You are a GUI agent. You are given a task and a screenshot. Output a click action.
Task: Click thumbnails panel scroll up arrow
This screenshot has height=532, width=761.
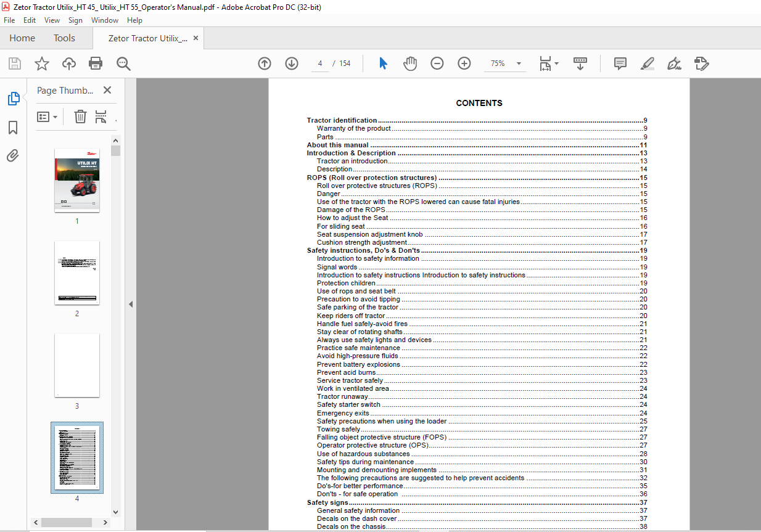point(115,141)
